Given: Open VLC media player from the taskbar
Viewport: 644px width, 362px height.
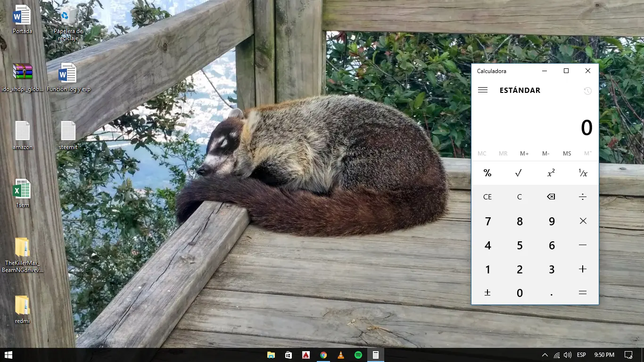Looking at the screenshot, I should (341, 355).
